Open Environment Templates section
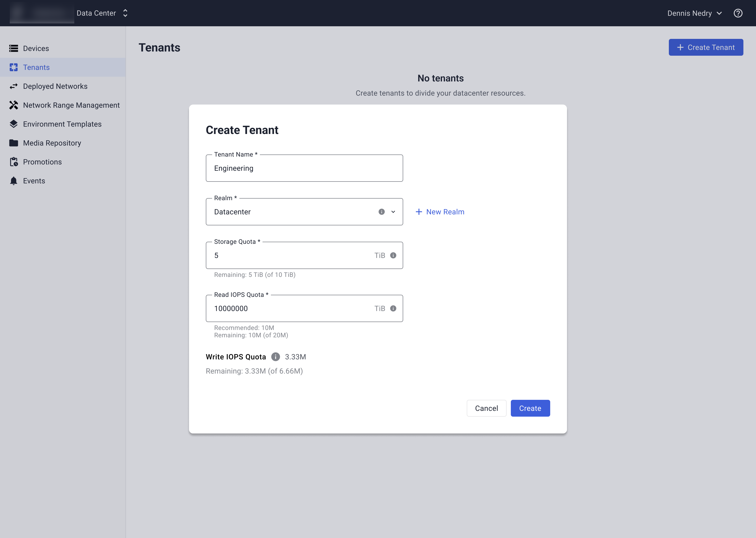The image size is (756, 538). pos(62,124)
